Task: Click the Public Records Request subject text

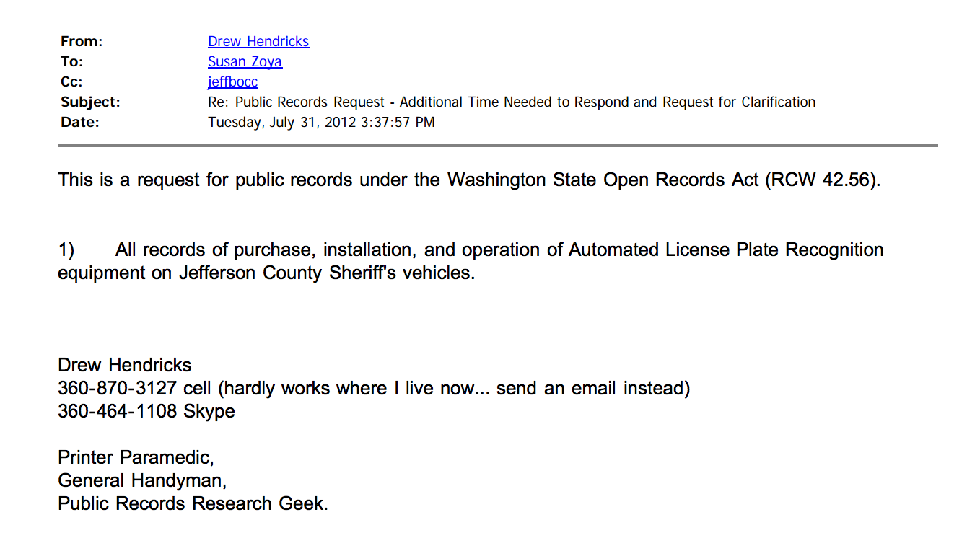Action: click(511, 102)
